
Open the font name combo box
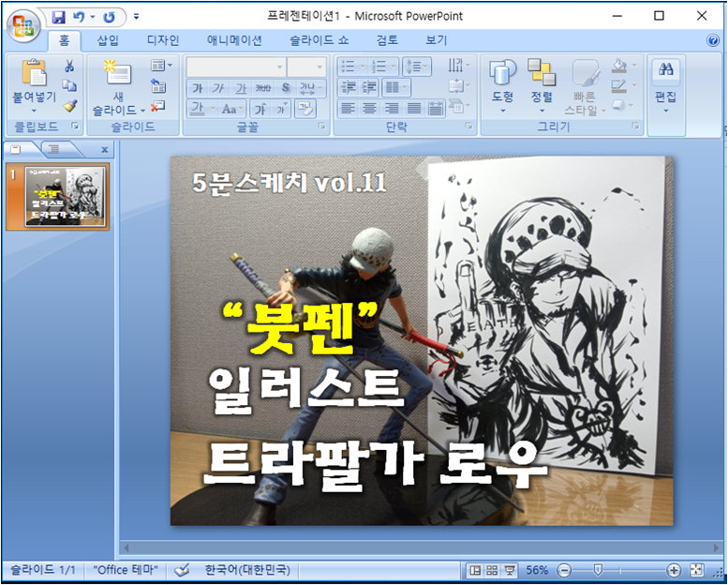coord(236,67)
